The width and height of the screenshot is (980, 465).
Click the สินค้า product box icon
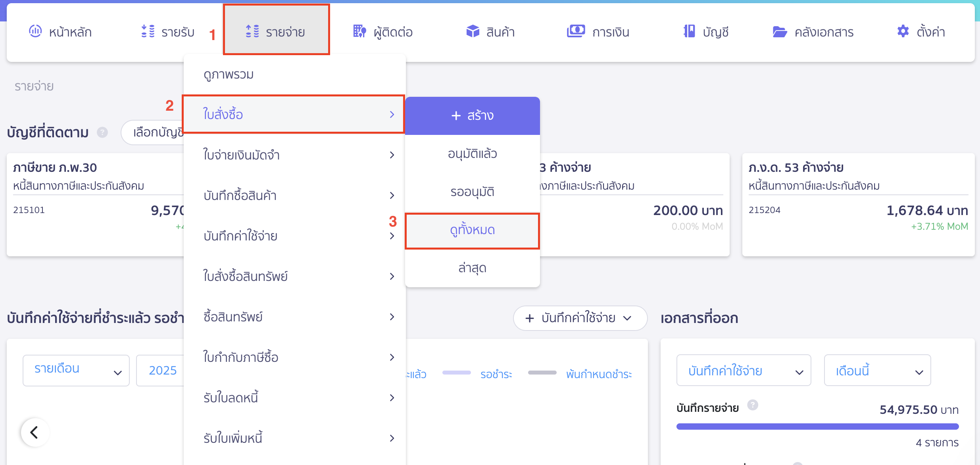[x=473, y=31]
